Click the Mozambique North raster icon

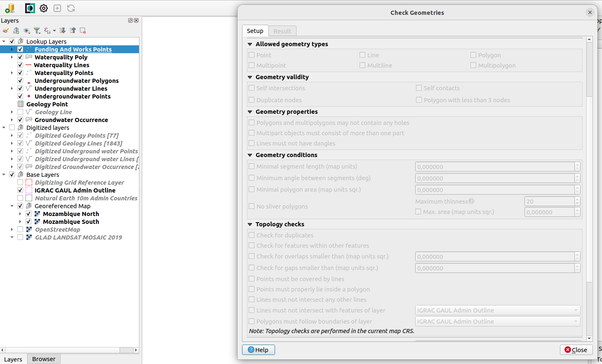click(37, 214)
